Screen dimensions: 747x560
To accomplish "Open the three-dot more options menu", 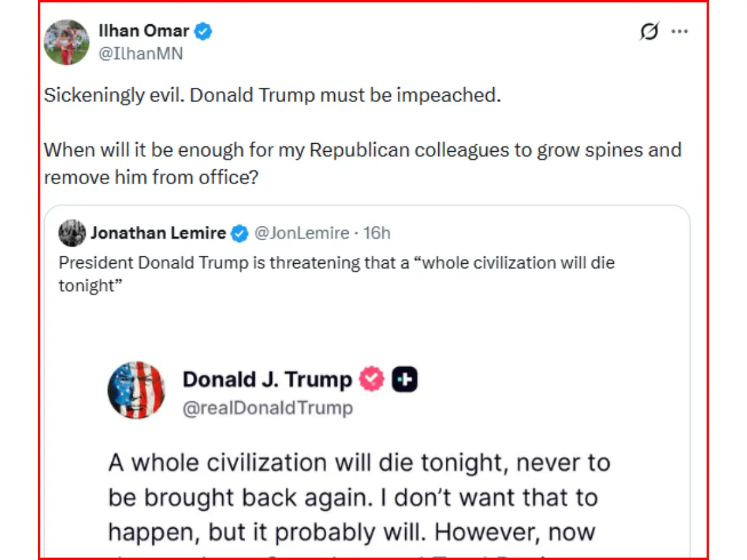I will pos(679,32).
